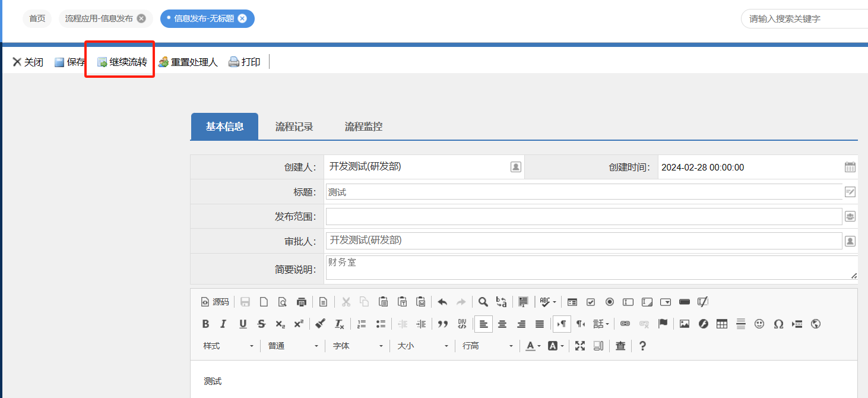Click the insert link icon
Screen dimensions: 868x398
625,324
